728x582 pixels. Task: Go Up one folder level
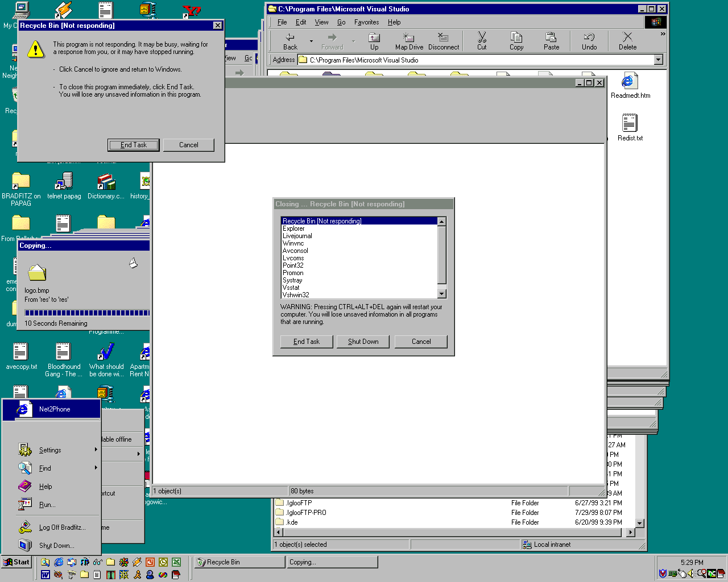coord(374,41)
